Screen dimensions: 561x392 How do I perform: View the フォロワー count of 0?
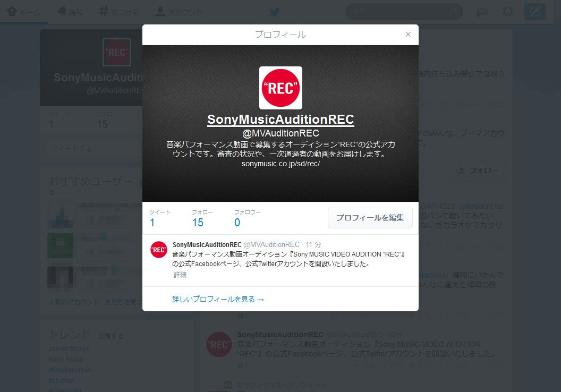coord(247,218)
